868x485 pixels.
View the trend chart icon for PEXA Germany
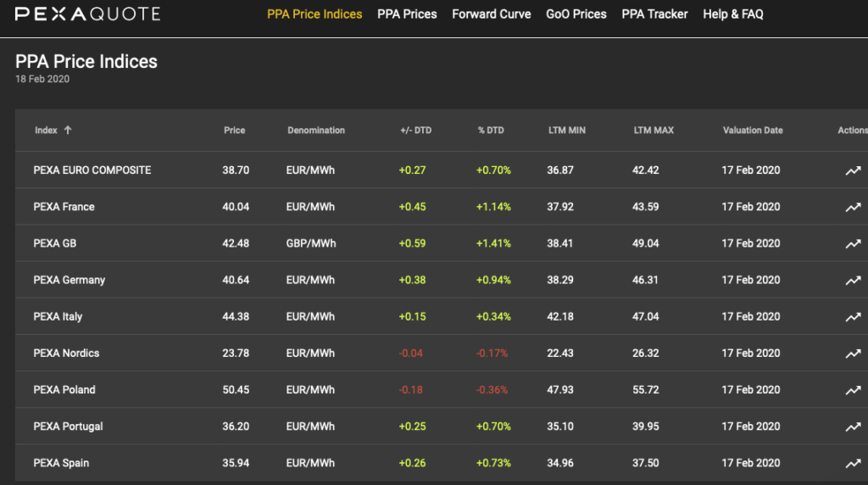[853, 280]
